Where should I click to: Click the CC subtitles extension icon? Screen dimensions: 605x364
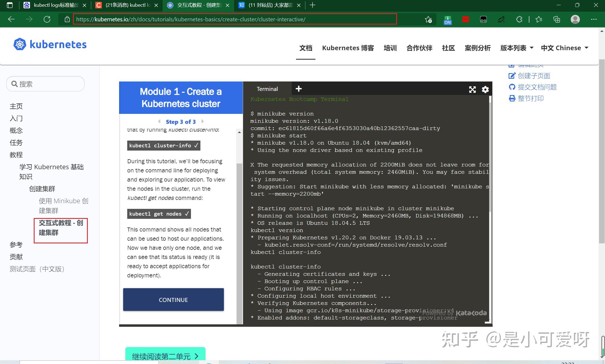coord(465,19)
